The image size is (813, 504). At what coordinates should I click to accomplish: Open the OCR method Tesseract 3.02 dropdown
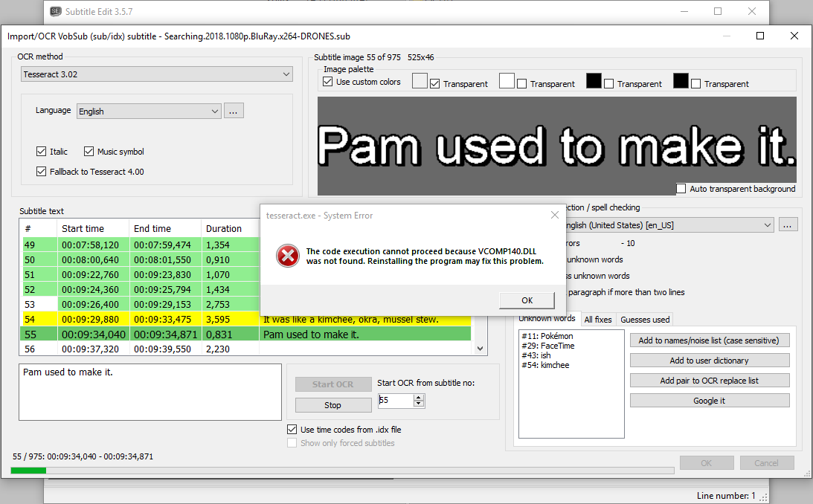pos(157,74)
